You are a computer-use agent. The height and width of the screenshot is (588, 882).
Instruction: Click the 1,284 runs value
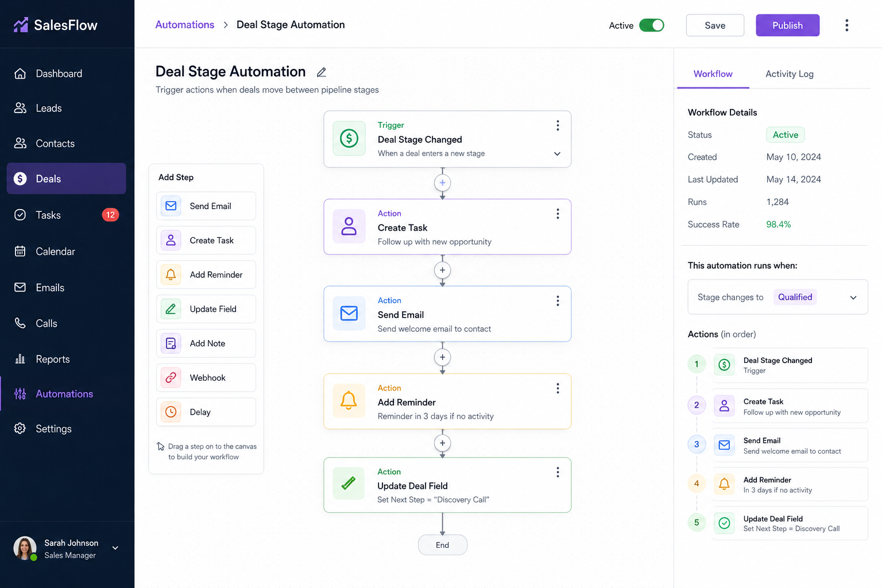pyautogui.click(x=777, y=202)
